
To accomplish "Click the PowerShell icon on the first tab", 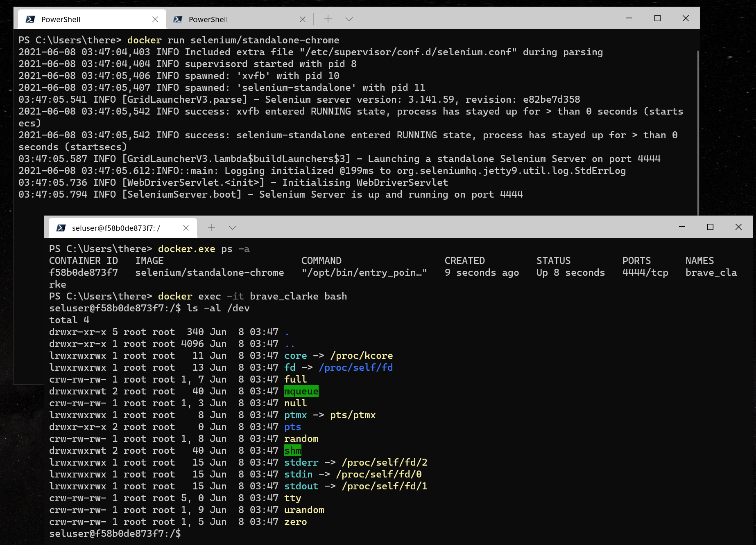I will 29,19.
